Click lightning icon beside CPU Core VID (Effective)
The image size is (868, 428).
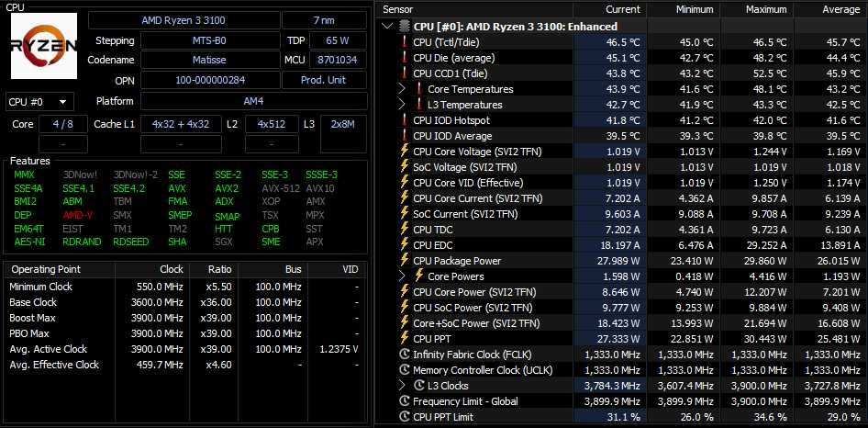(404, 183)
